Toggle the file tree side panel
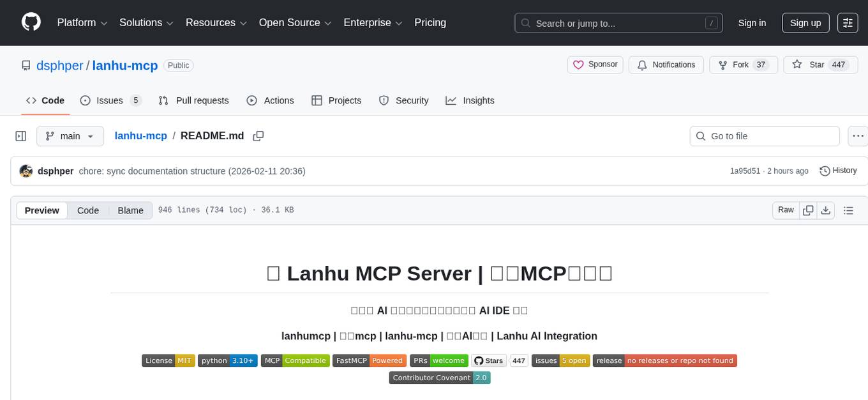Viewport: 868px width, 400px height. pyautogui.click(x=20, y=135)
